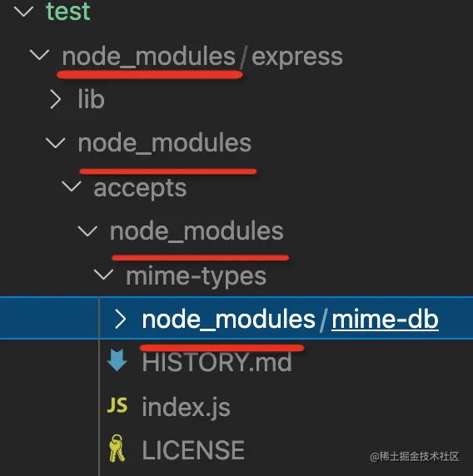The image size is (473, 476).
Task: Select the lib folder name
Action: (91, 99)
